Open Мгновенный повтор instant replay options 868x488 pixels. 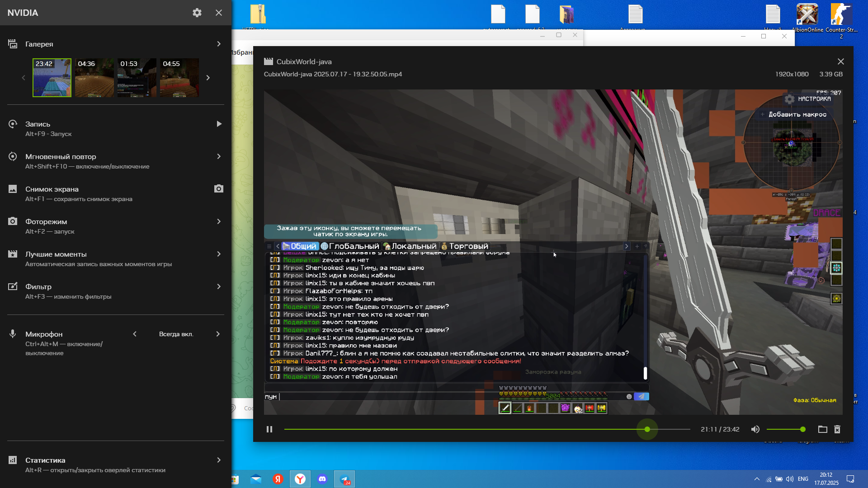click(x=116, y=161)
